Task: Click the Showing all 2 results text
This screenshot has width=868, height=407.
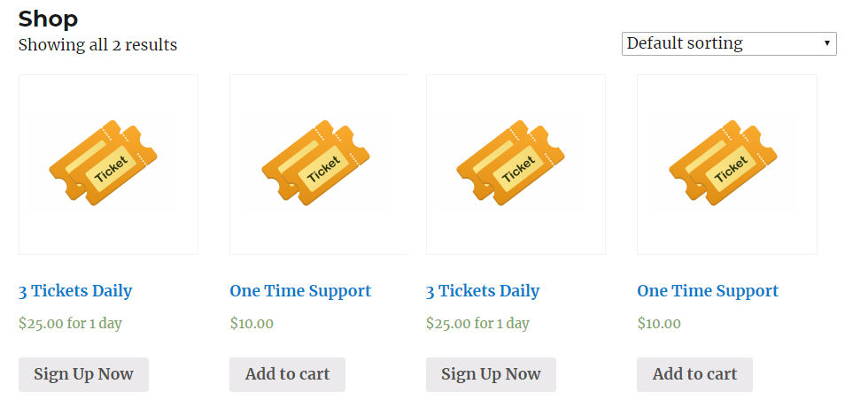Action: click(x=98, y=45)
